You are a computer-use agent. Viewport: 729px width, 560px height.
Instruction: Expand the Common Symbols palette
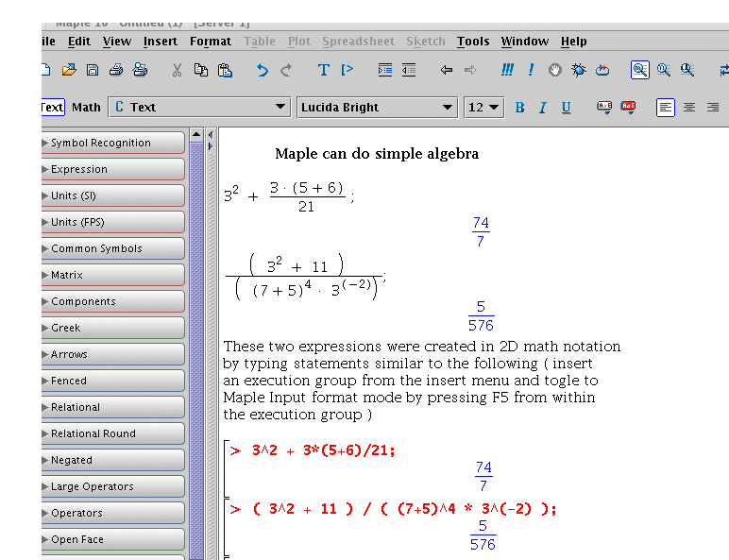[x=113, y=249]
